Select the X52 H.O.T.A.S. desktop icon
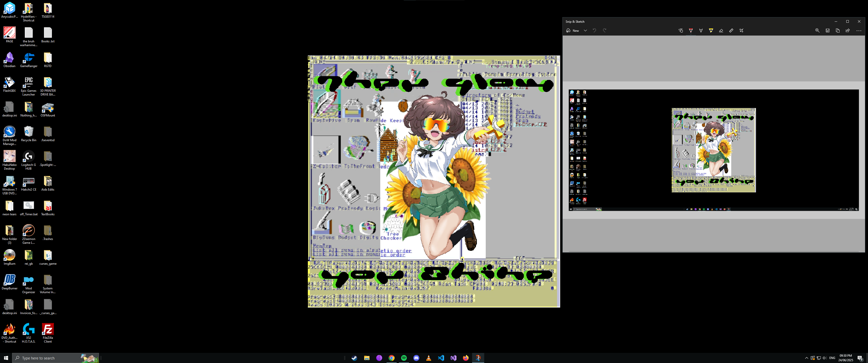Image resolution: width=868 pixels, height=363 pixels. tap(29, 333)
